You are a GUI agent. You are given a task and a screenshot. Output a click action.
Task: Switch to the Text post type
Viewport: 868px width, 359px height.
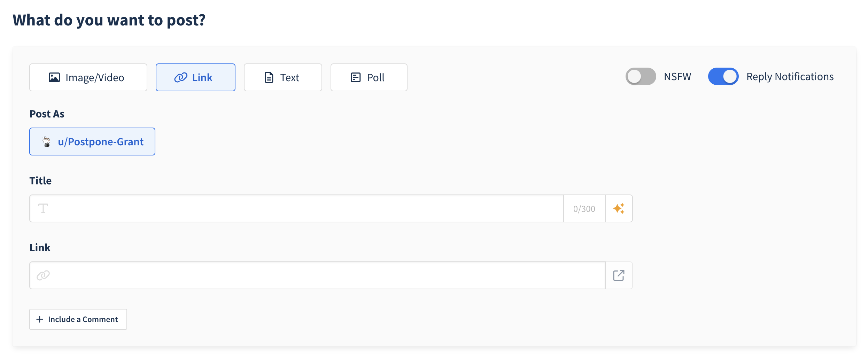tap(283, 77)
